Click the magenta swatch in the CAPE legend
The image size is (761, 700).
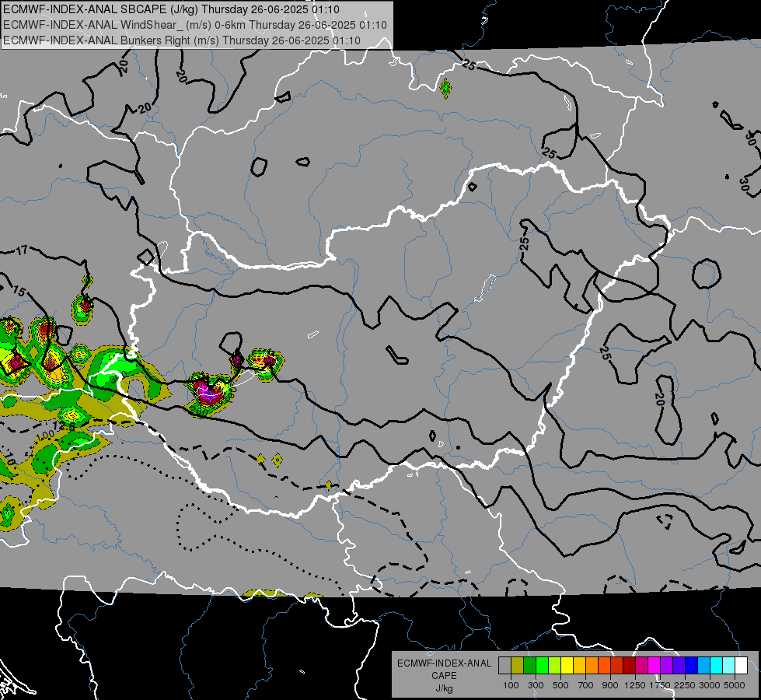tap(655, 665)
